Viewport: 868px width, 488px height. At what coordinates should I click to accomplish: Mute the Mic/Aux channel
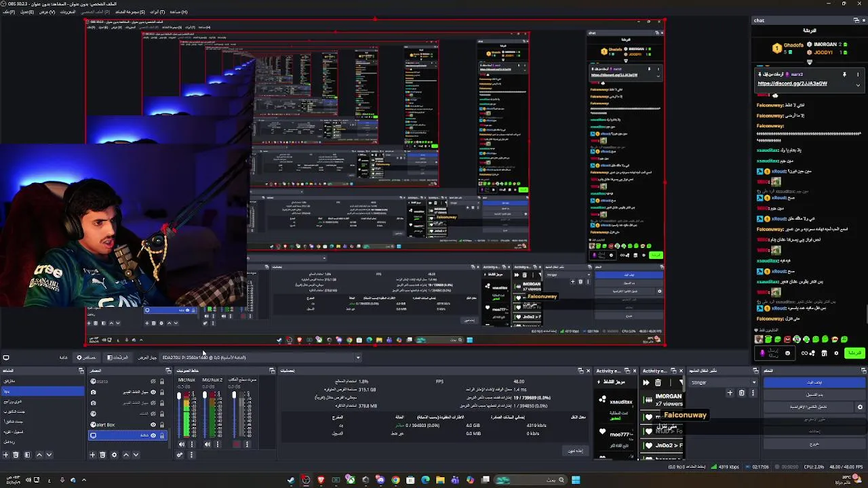pyautogui.click(x=182, y=444)
